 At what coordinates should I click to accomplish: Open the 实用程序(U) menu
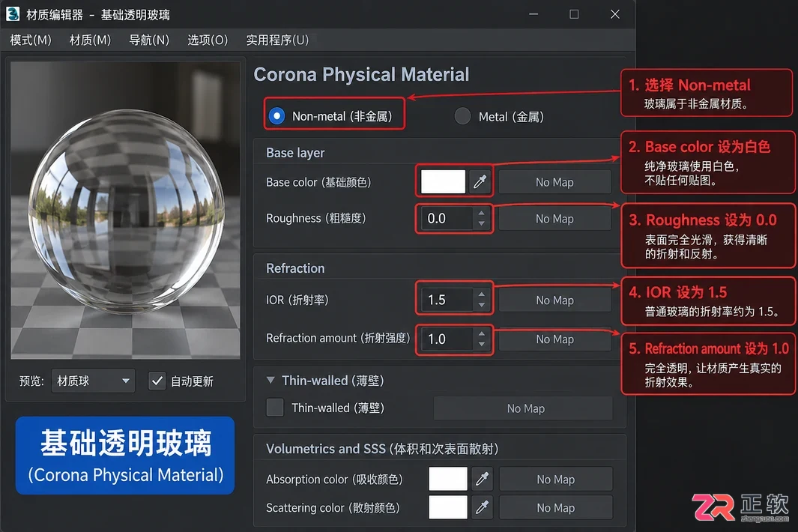coord(277,40)
